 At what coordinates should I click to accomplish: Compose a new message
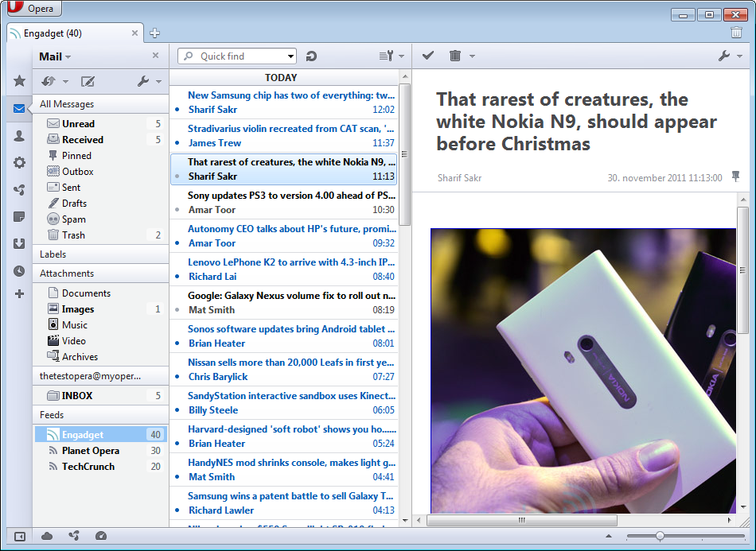point(88,81)
